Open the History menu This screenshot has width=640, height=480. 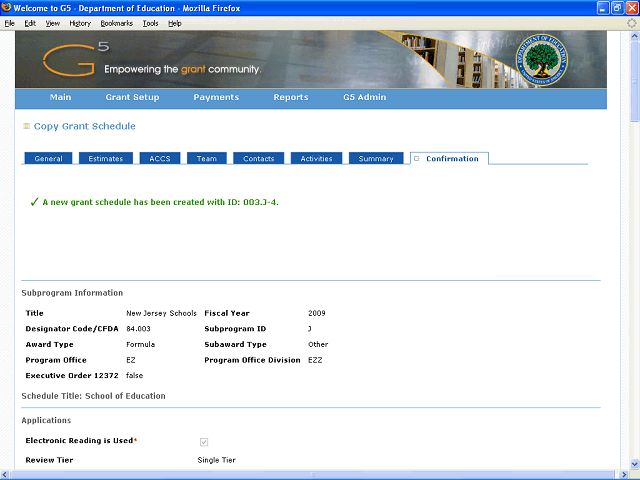coord(80,23)
